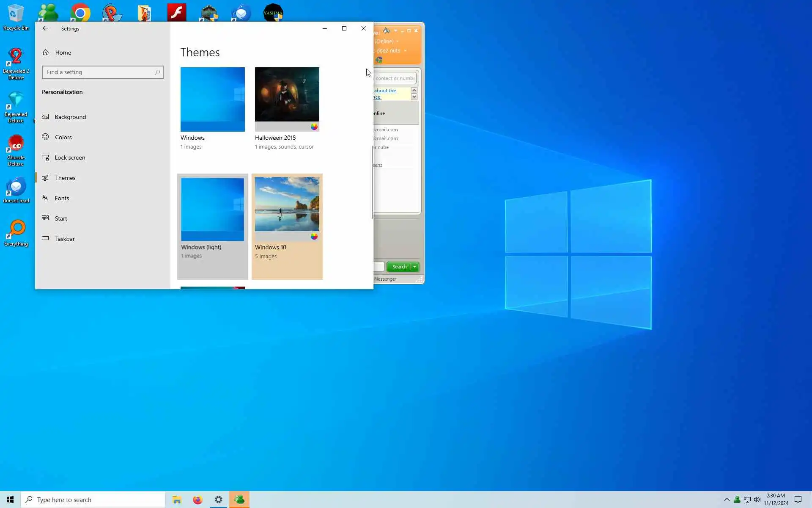Click the green Search button

(x=399, y=267)
